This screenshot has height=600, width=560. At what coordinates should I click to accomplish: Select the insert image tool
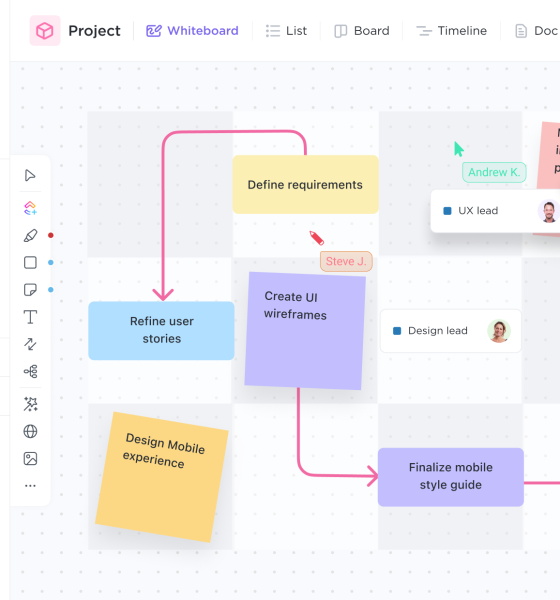(x=30, y=458)
